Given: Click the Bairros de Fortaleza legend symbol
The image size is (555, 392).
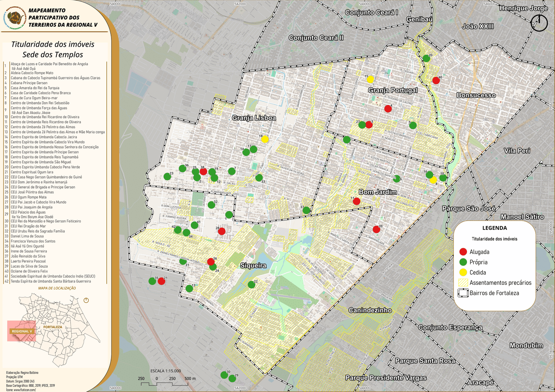Looking at the screenshot, I should click(x=463, y=293).
